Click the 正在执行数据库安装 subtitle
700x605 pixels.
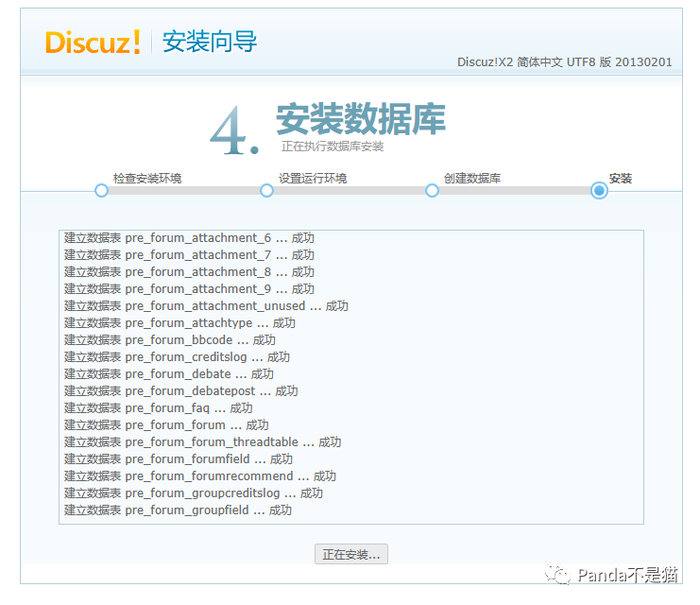333,147
